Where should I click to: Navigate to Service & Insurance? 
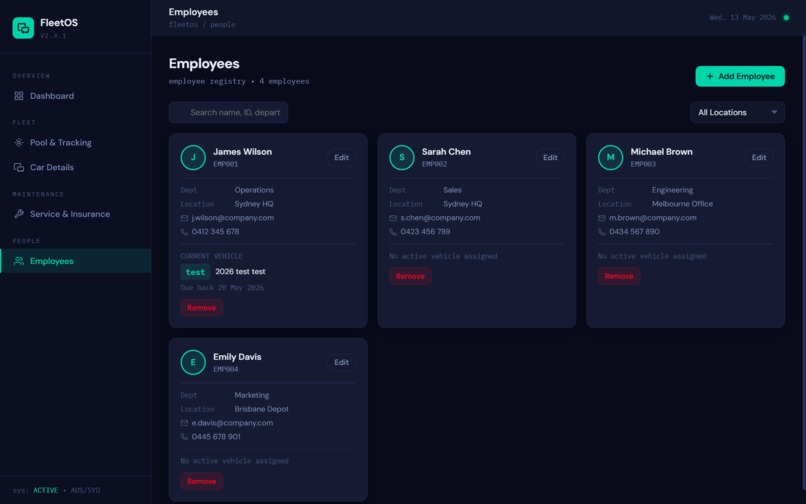(x=76, y=214)
